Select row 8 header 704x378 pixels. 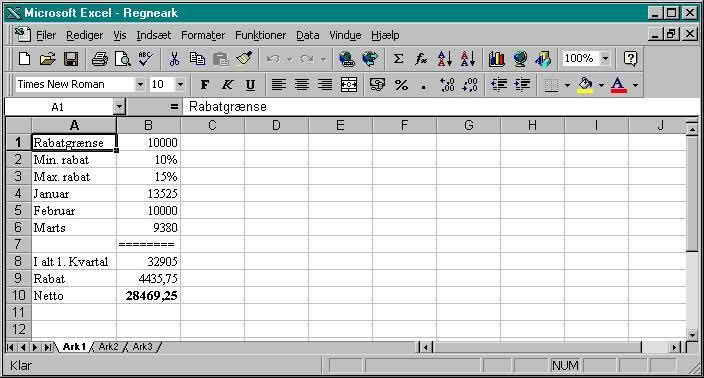(18, 261)
